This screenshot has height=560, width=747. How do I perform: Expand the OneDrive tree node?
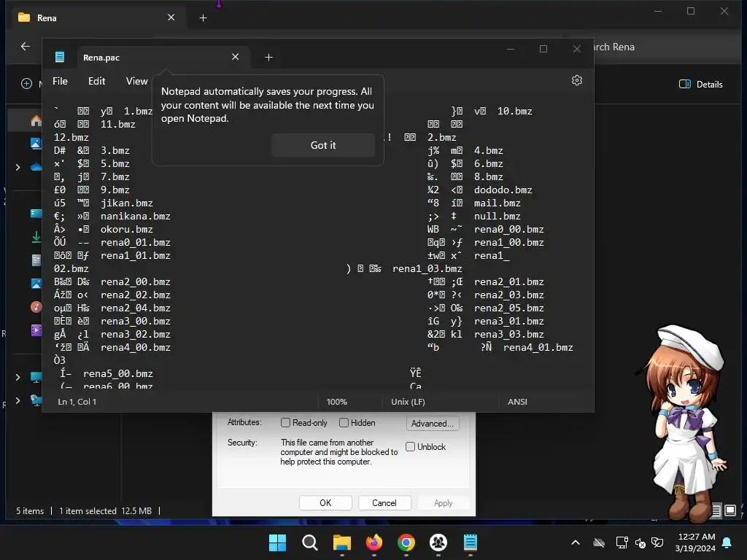pos(18,167)
